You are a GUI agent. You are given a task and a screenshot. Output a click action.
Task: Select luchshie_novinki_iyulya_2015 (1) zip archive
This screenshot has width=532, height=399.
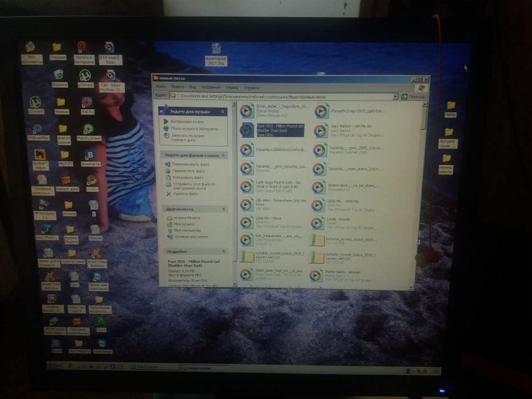[272, 257]
